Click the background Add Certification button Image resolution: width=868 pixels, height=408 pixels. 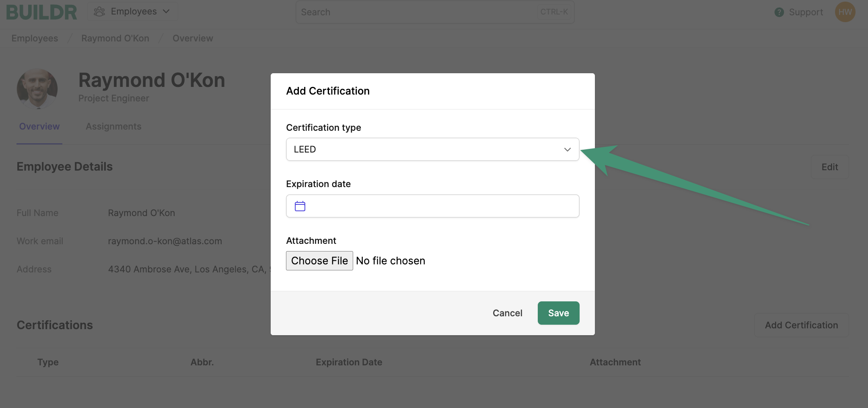(x=801, y=325)
